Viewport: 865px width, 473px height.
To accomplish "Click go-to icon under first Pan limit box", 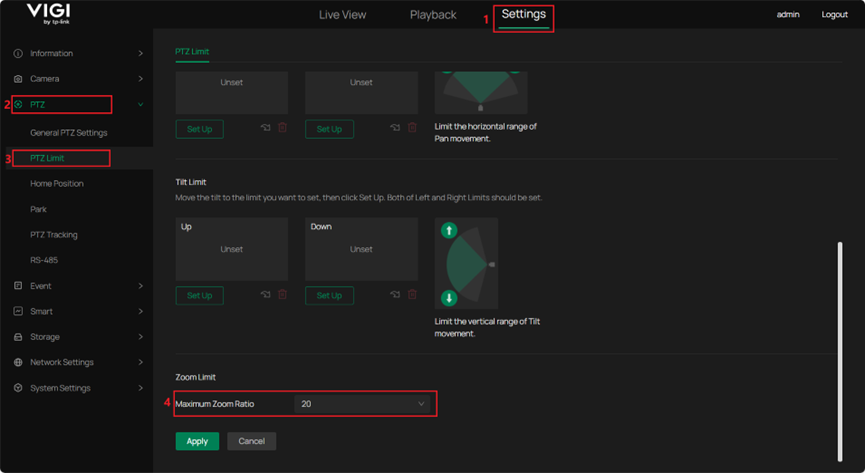I will point(266,127).
